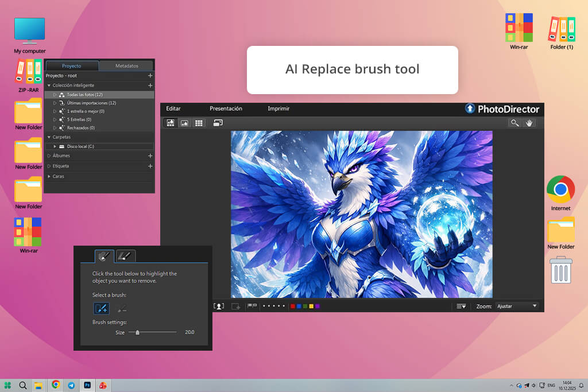Open Telegram from the taskbar
588x392 pixels.
click(71, 385)
